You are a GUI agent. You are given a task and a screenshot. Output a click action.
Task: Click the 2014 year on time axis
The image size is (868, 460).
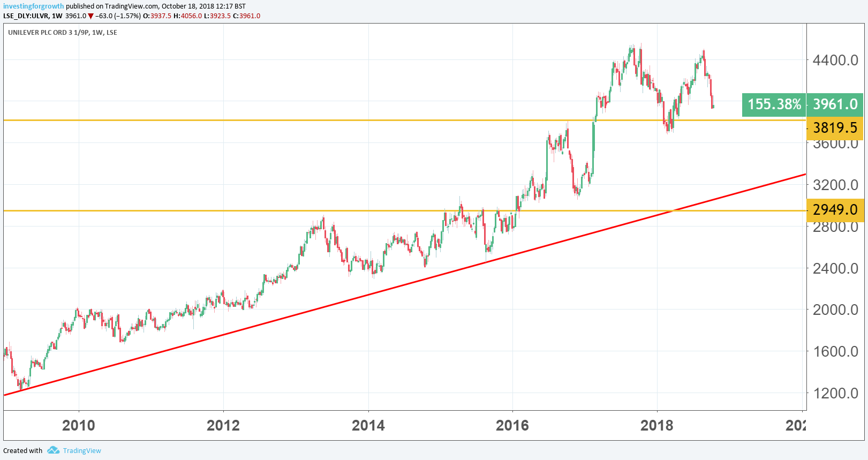point(368,426)
